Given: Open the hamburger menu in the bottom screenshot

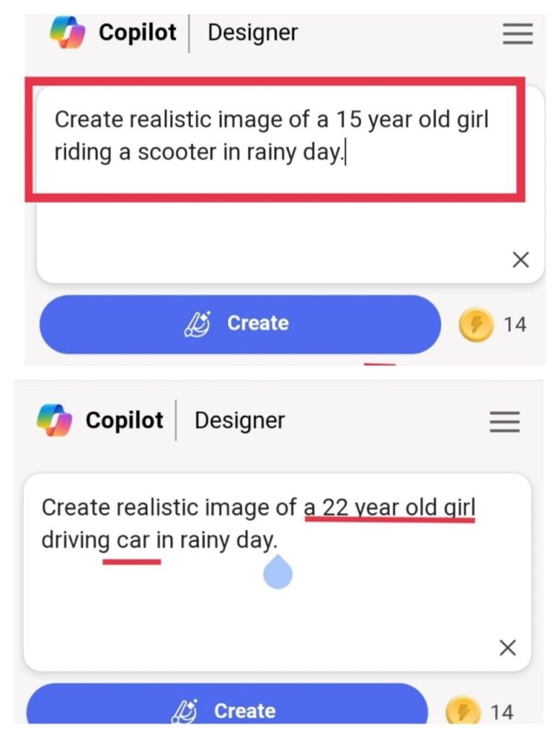Looking at the screenshot, I should [x=505, y=422].
